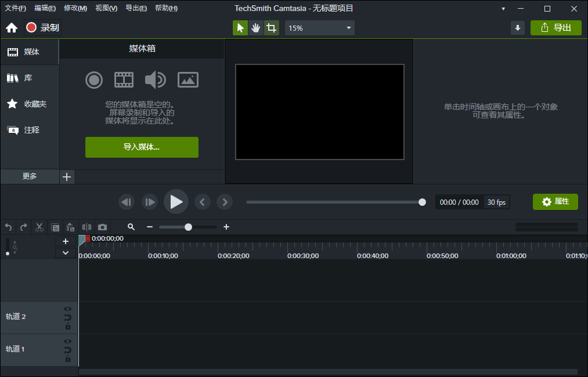Activate the crop mode tool
588x377 pixels.
271,28
